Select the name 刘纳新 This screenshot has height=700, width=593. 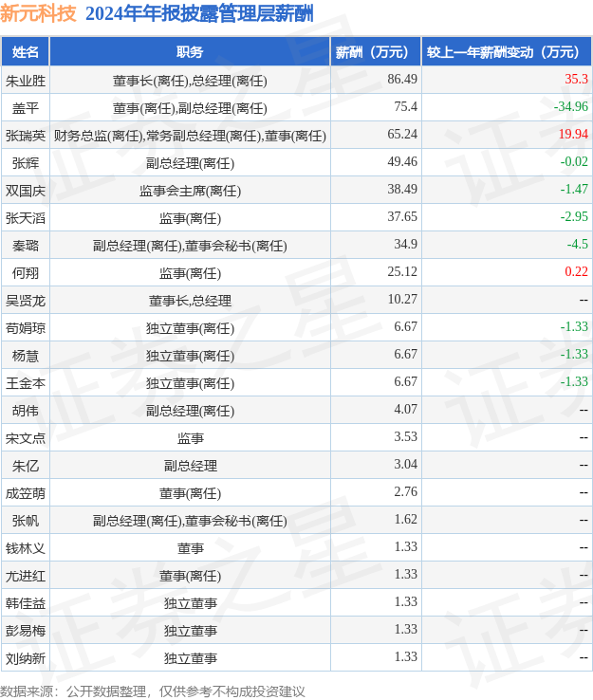click(x=26, y=659)
